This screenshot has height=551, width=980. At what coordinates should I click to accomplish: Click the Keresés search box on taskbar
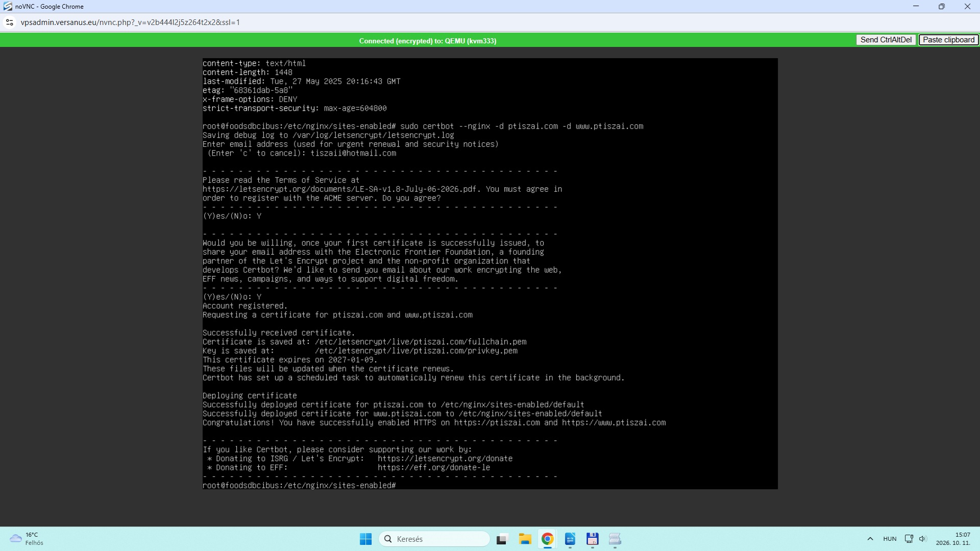(434, 539)
